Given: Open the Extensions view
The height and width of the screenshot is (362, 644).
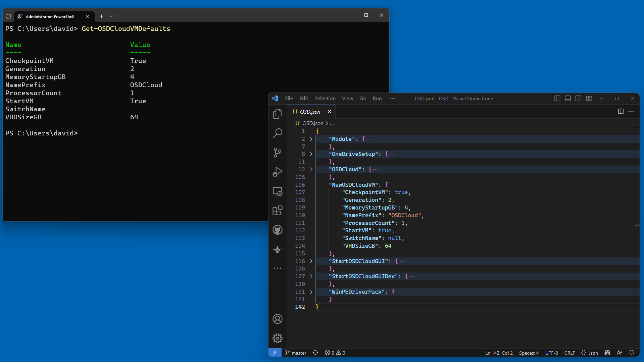Looking at the screenshot, I should [x=277, y=210].
